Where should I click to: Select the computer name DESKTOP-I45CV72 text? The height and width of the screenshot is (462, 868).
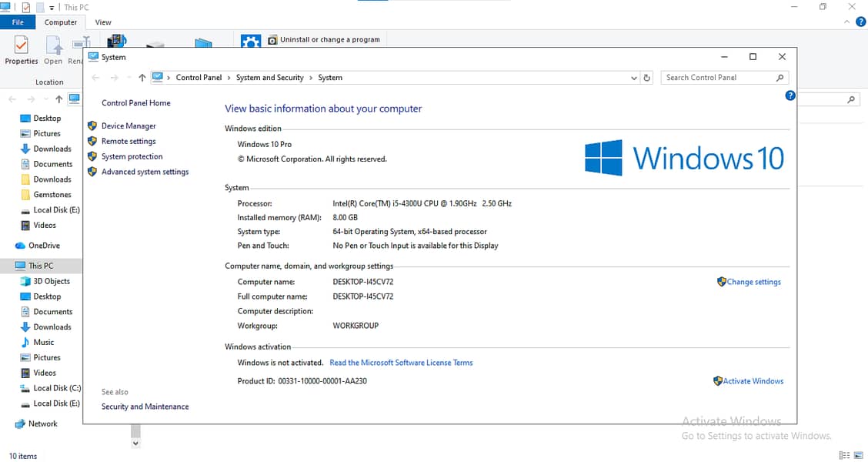[x=363, y=281]
